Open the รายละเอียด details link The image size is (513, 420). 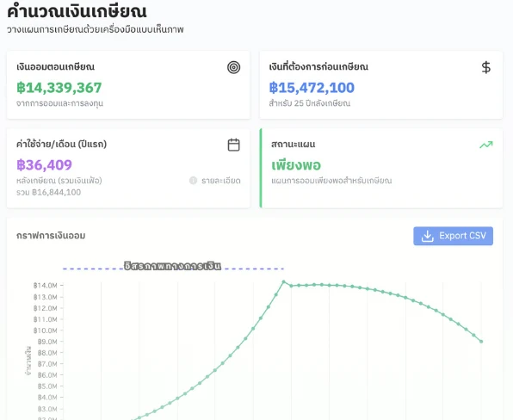tap(221, 181)
